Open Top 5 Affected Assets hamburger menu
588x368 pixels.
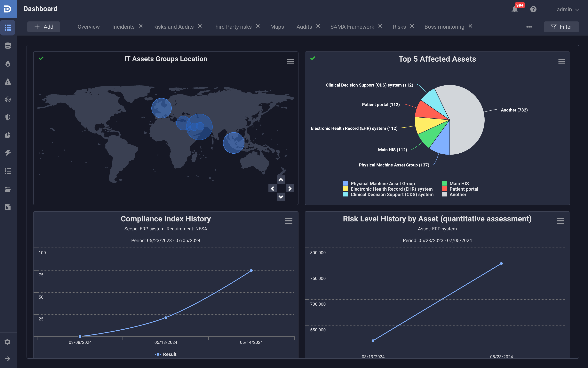coord(562,61)
